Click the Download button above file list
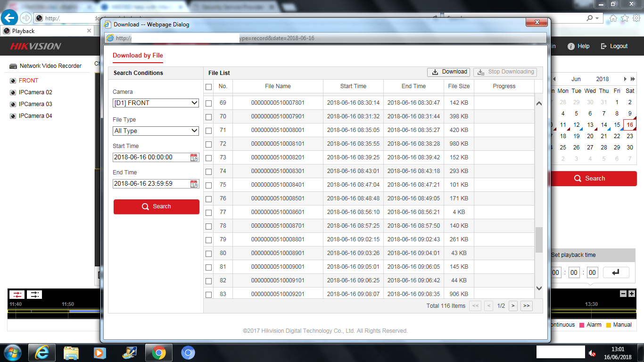The width and height of the screenshot is (644, 362). coord(449,72)
